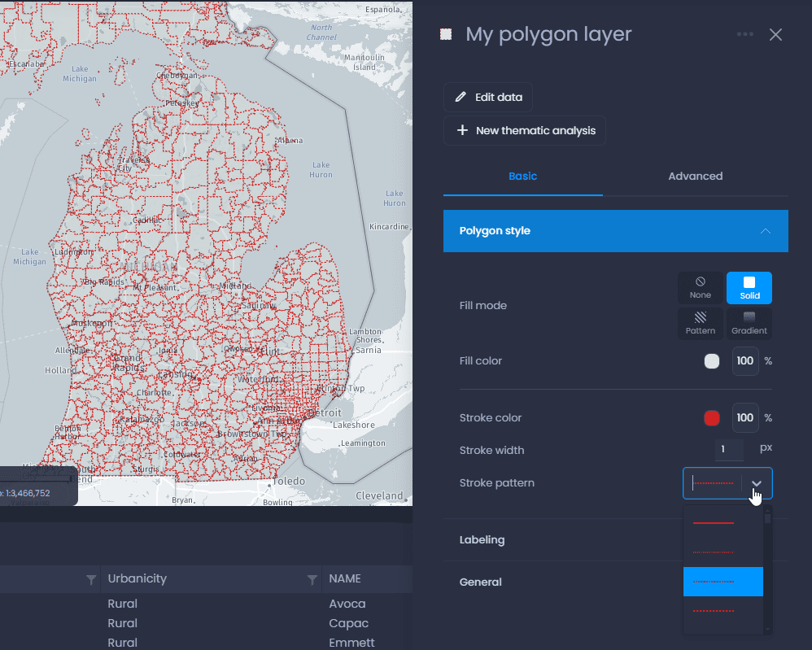Click the Toledo label on the map
Viewport: 812px width, 650px height.
(x=289, y=481)
